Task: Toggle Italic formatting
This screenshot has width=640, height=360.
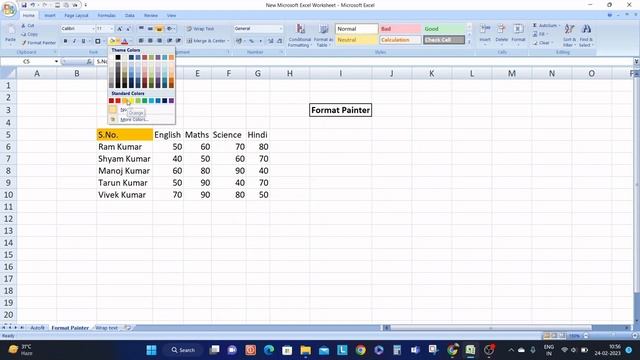Action: click(74, 41)
